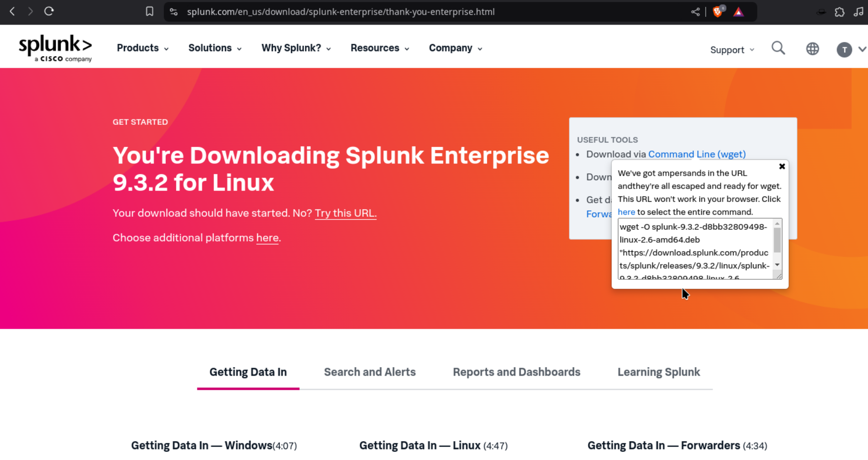Open the Support dropdown
Screen dimensions: 868x460
click(x=732, y=50)
